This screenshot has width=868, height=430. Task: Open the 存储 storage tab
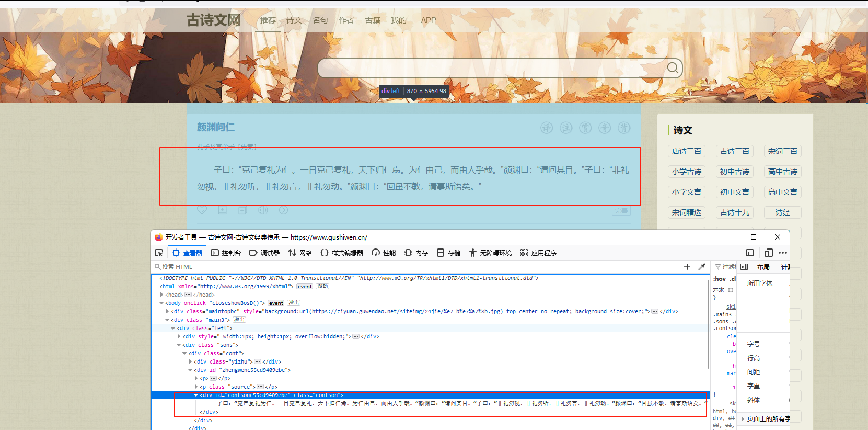point(448,253)
